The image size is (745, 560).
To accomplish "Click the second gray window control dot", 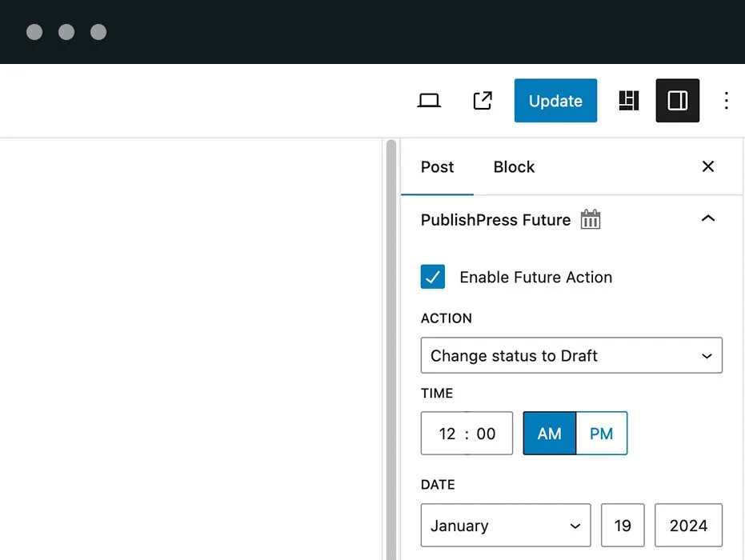I will pos(66,32).
